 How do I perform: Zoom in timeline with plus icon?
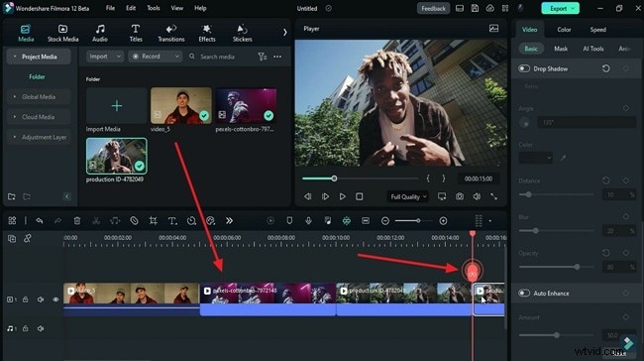443,221
